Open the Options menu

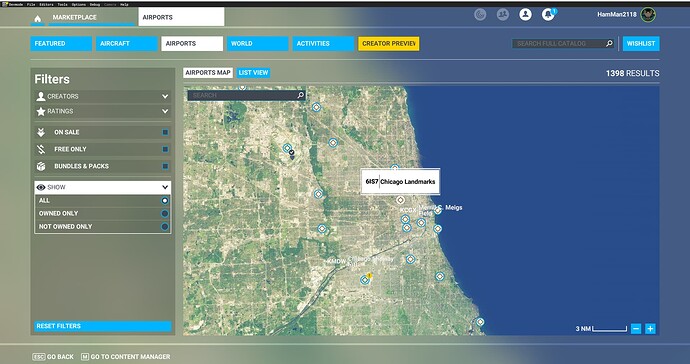[x=79, y=4]
